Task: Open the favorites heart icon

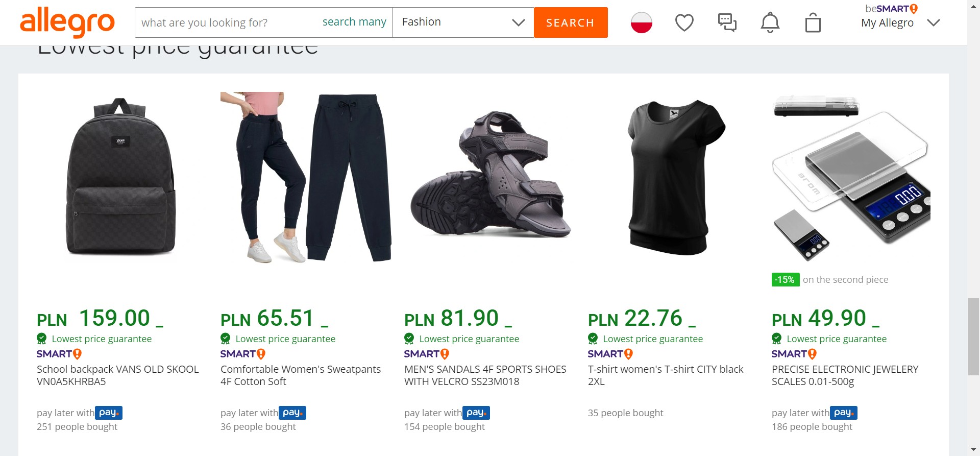Action: (x=684, y=22)
